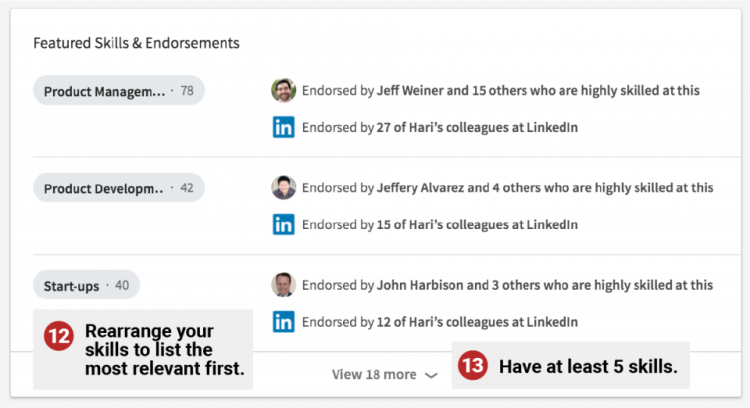Click the View 18 more link

pos(374,374)
